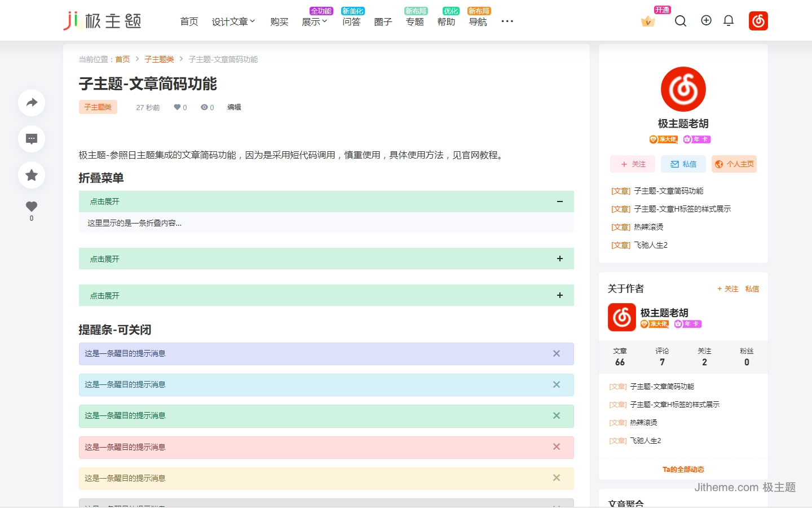Click the small author avatar in 关于作者

(x=622, y=317)
